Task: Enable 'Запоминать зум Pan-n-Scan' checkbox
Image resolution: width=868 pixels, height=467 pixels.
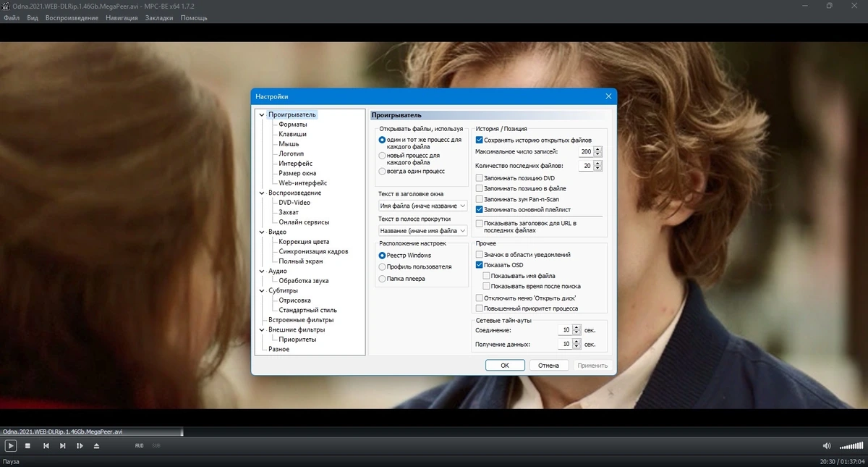Action: 479,199
